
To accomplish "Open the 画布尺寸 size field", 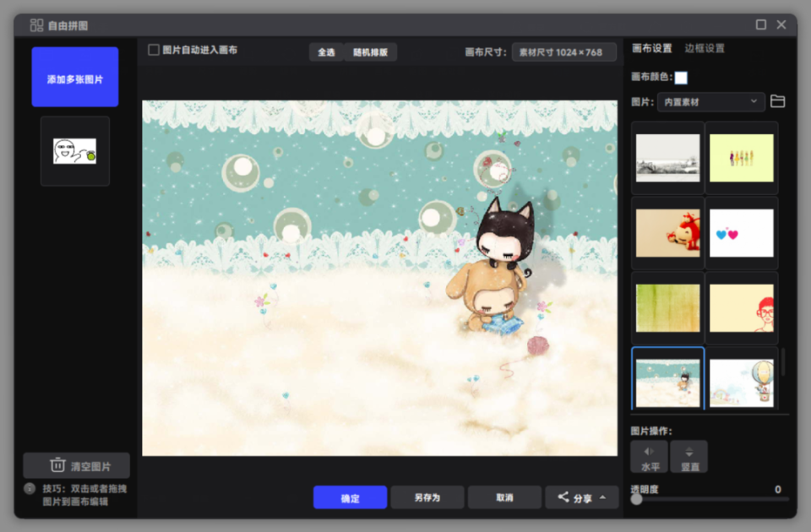I will (x=563, y=52).
